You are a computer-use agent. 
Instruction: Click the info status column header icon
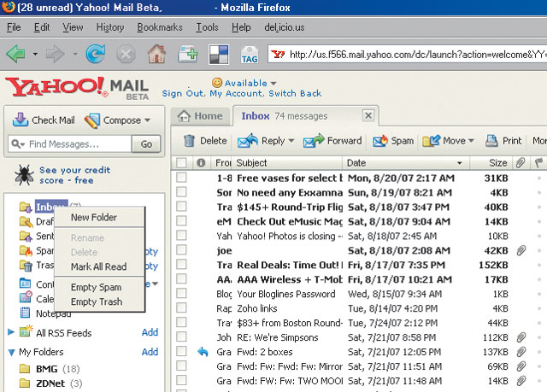pyautogui.click(x=201, y=162)
